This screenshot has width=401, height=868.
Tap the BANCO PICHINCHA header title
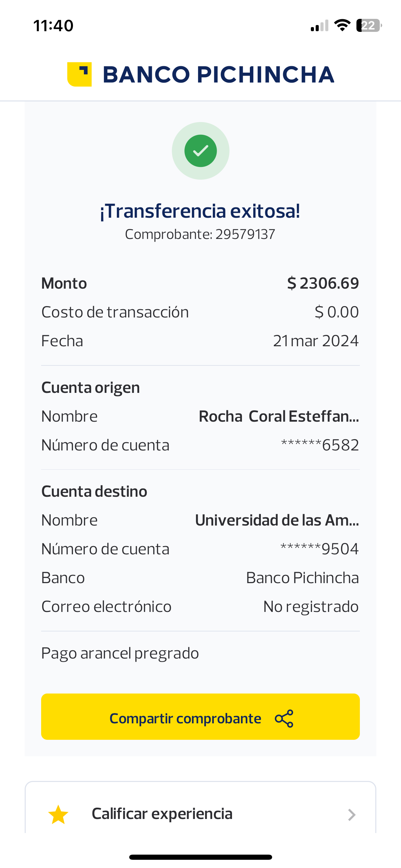(218, 74)
